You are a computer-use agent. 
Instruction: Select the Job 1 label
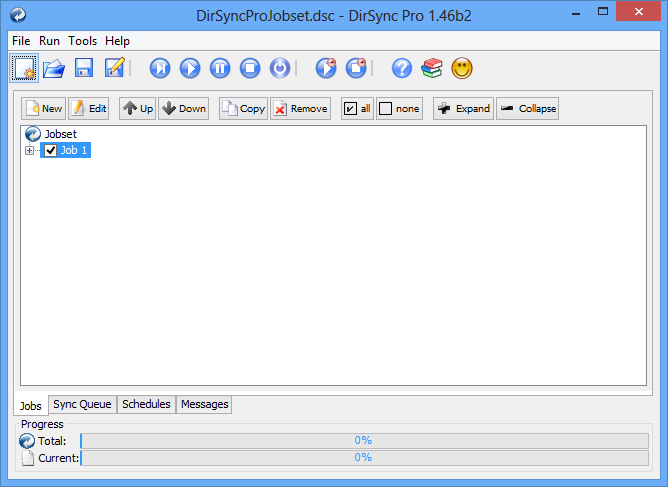coord(74,150)
